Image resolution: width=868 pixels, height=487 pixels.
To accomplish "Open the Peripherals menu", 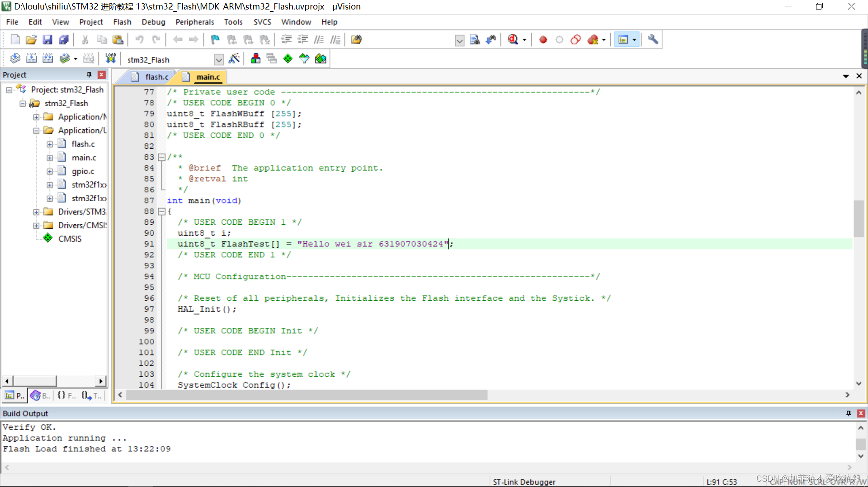I will coord(195,22).
